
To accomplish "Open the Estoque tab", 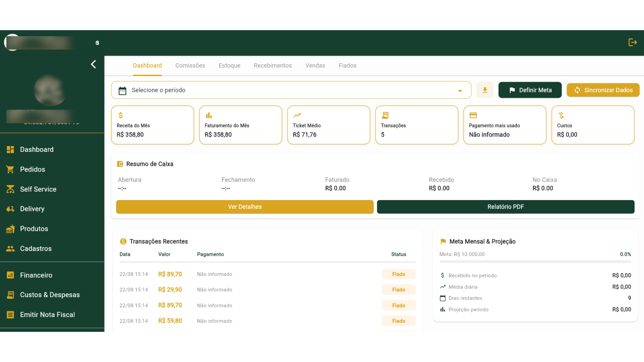I will tap(229, 65).
